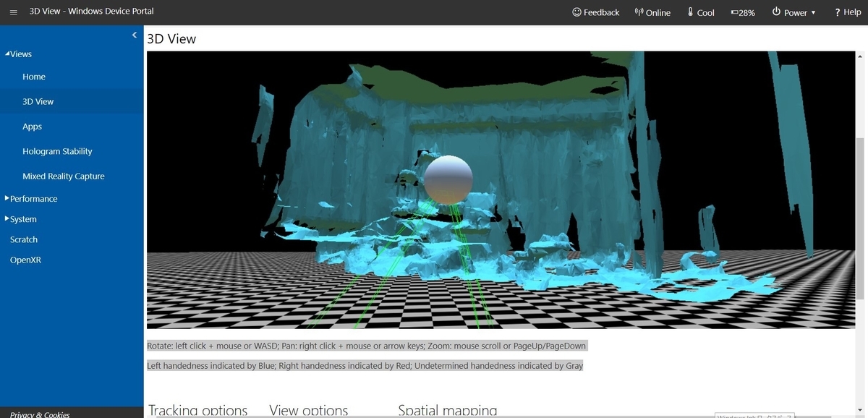868x418 pixels.
Task: Click the page's vertical scrollbar
Action: tap(860, 219)
